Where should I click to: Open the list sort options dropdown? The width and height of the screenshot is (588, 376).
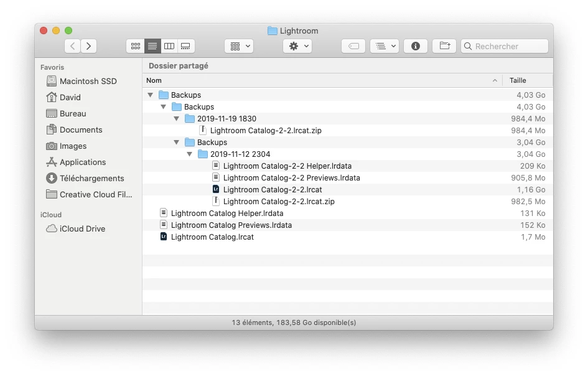coord(385,46)
